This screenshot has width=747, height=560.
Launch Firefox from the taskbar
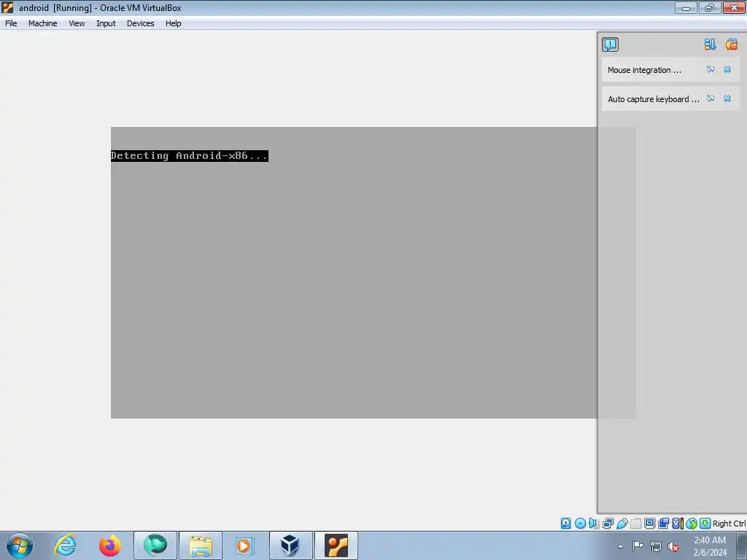[x=109, y=545]
